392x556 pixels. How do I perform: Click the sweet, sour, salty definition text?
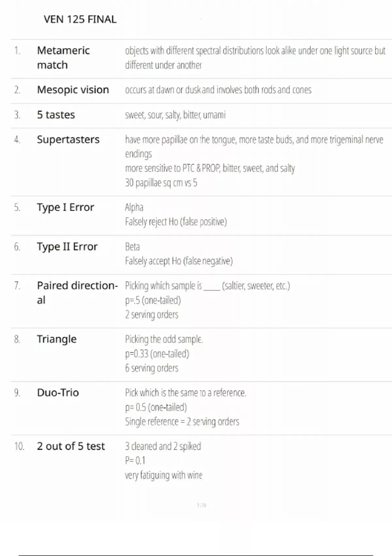[x=175, y=115]
